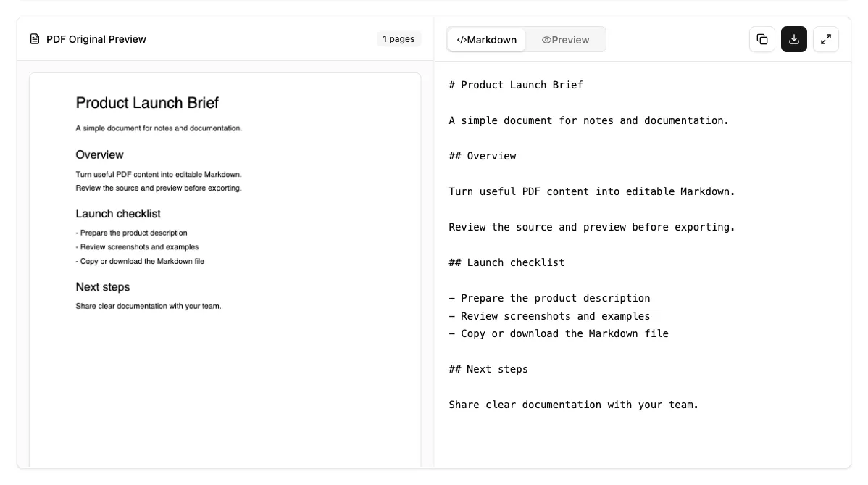This screenshot has width=868, height=485.
Task: Download the Markdown file
Action: pyautogui.click(x=794, y=39)
